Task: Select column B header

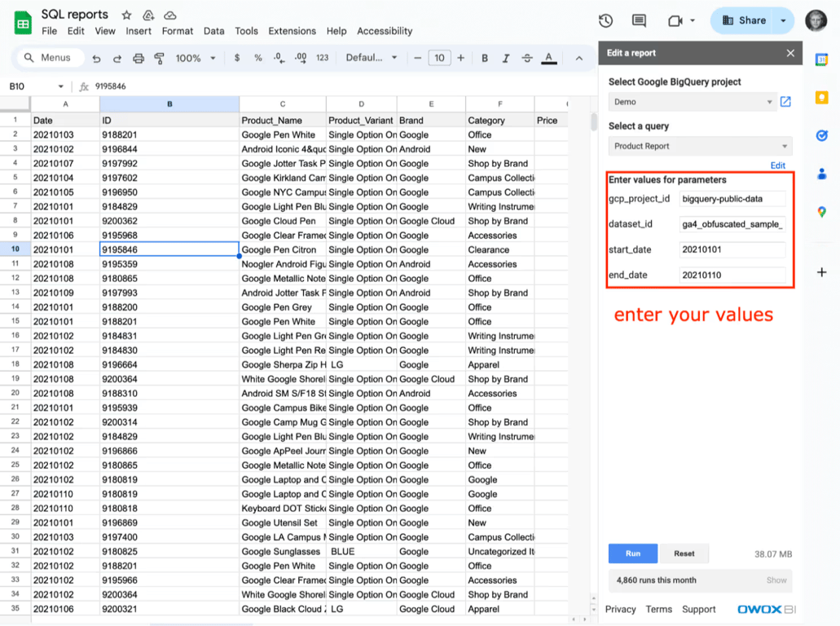Action: (169, 104)
